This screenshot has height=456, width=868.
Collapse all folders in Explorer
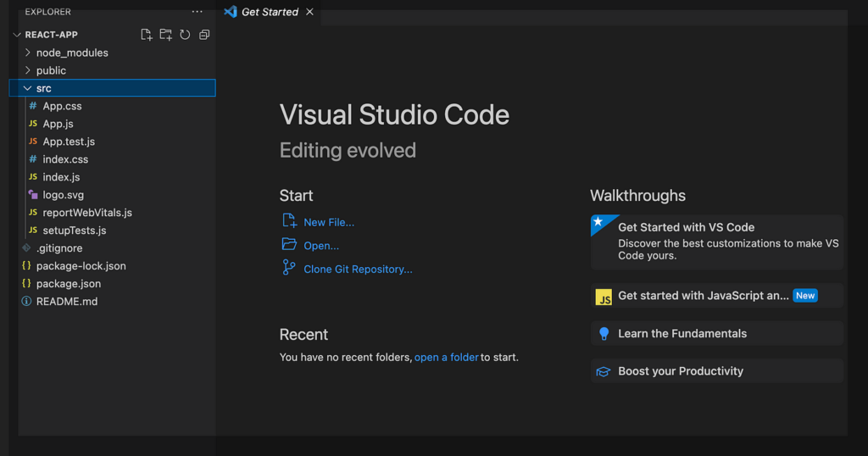204,35
